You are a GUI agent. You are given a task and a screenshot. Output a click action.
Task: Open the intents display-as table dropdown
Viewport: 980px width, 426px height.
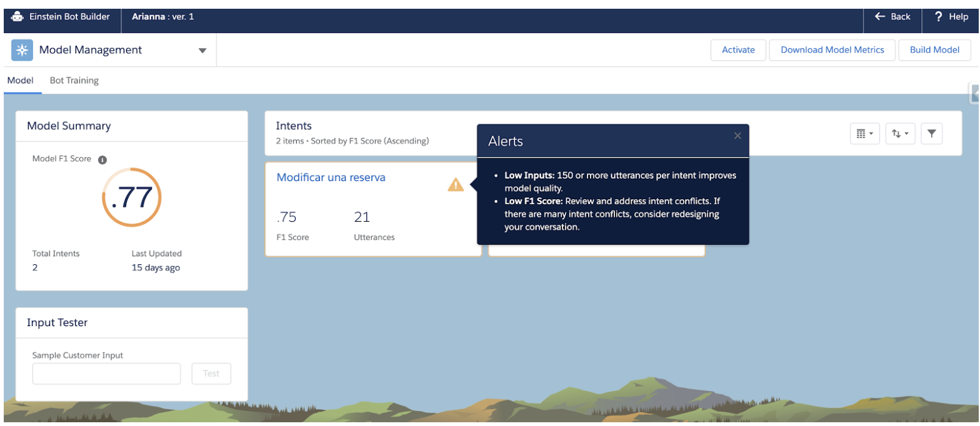coord(864,133)
